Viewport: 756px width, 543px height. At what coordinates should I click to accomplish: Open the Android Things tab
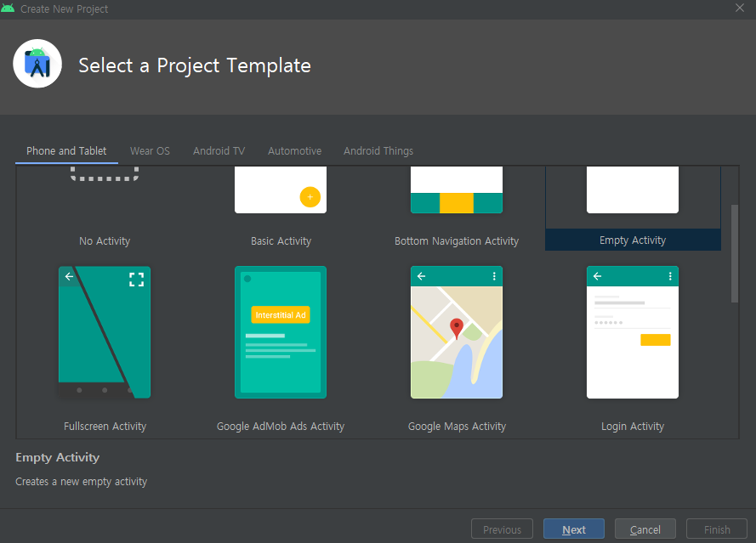[378, 150]
